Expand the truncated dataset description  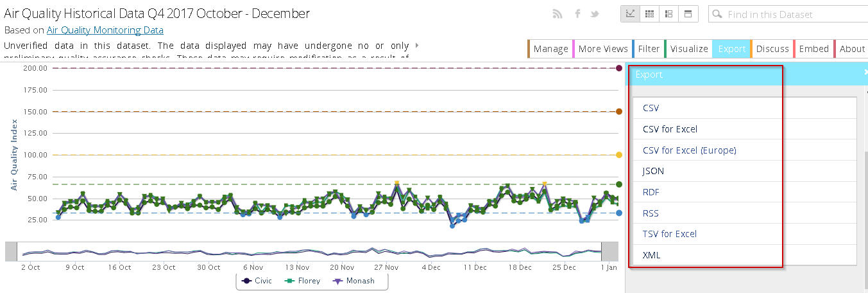(418, 46)
